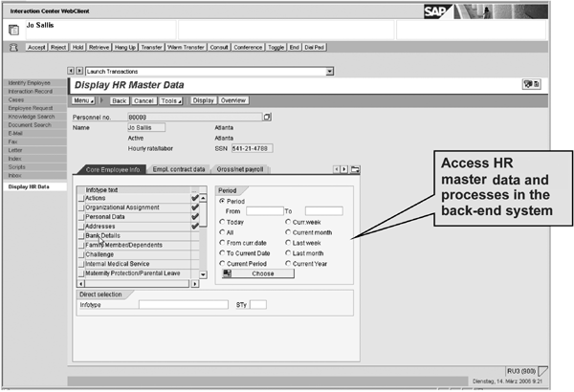Select the Current Year radio button

(288, 263)
